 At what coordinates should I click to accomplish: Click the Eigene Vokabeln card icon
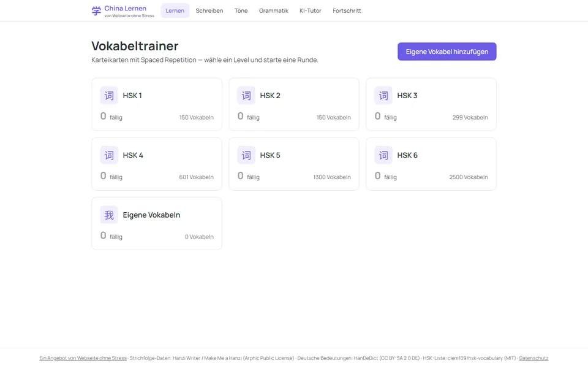[x=109, y=215]
